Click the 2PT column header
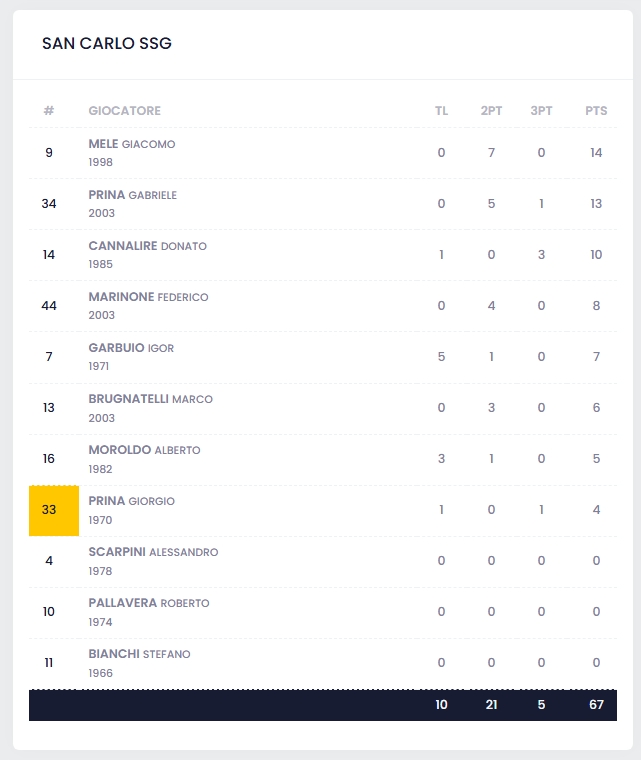Screen dimensions: 641x760 point(491,111)
